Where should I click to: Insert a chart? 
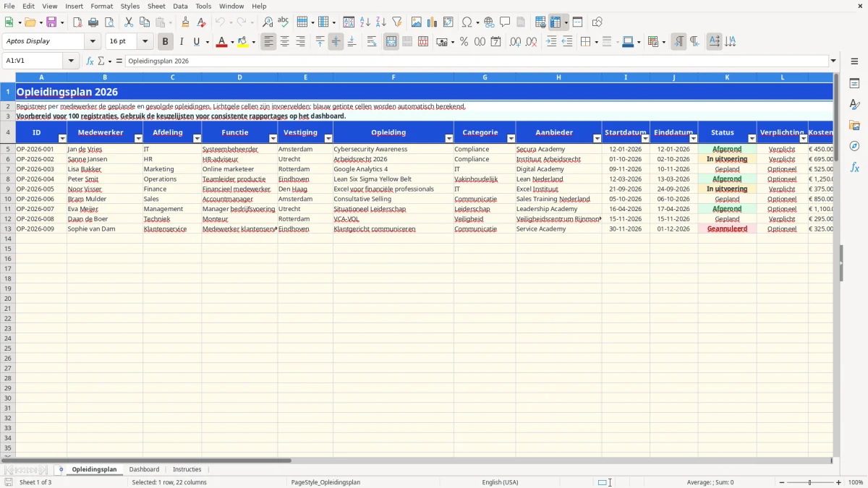pos(433,22)
